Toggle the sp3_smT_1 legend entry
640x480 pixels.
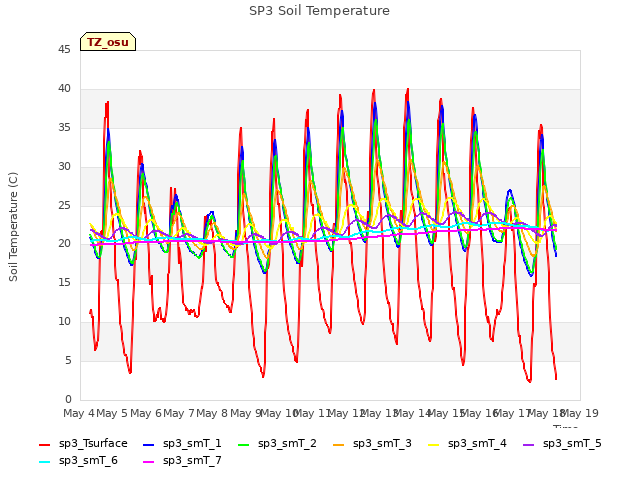tap(182, 444)
